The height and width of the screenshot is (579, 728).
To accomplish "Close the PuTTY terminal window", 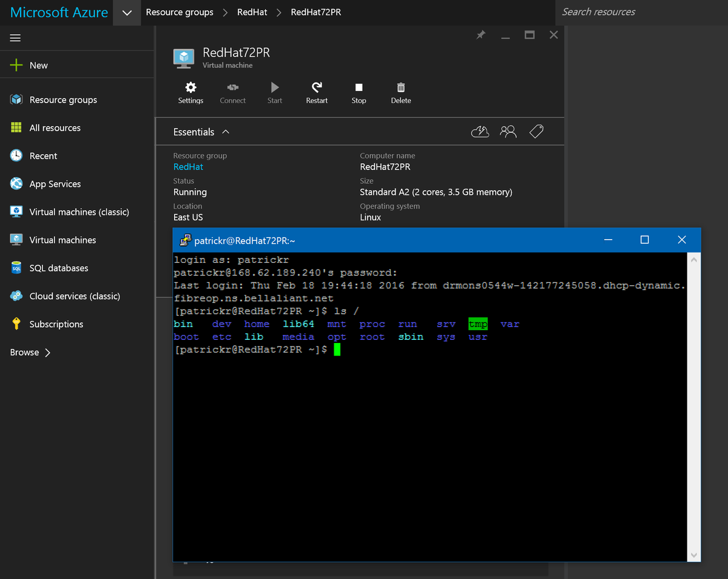I will coord(682,240).
